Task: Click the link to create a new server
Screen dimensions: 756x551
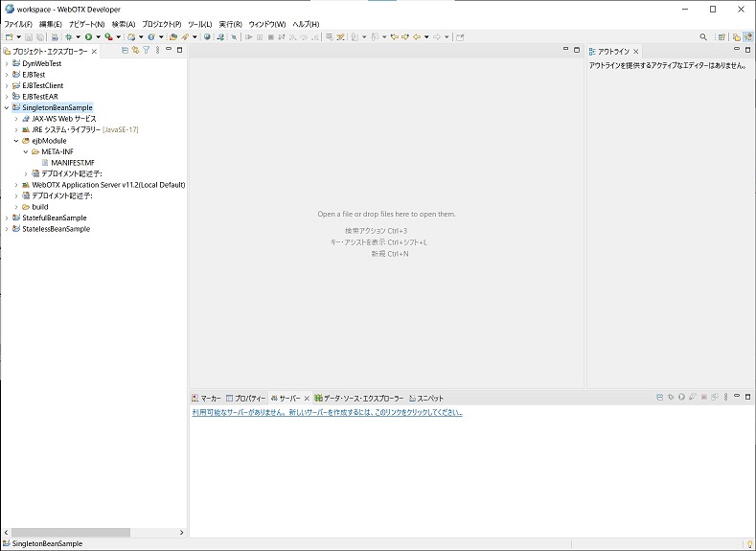Action: pyautogui.click(x=326, y=412)
